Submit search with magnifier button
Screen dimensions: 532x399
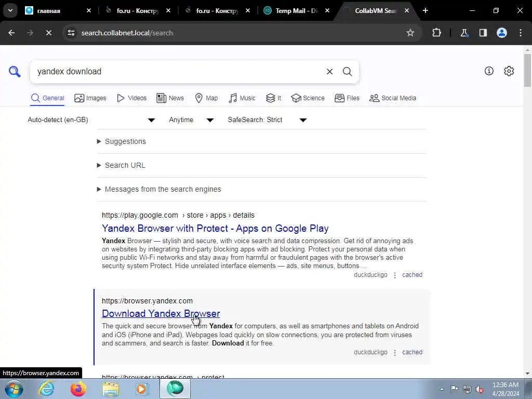[347, 72]
